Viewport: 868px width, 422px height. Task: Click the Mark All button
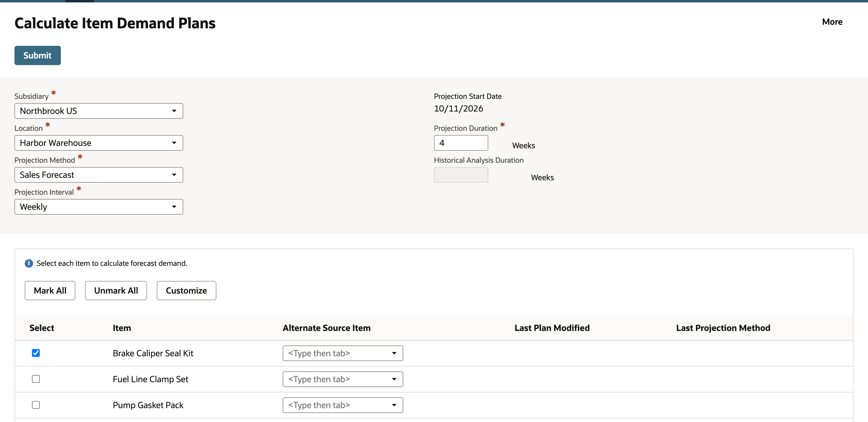(50, 291)
